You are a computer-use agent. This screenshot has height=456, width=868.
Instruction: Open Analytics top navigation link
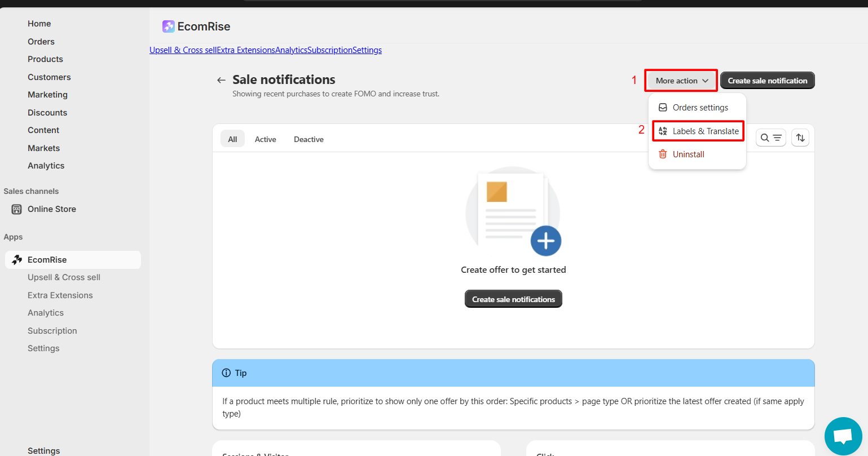pyautogui.click(x=291, y=50)
